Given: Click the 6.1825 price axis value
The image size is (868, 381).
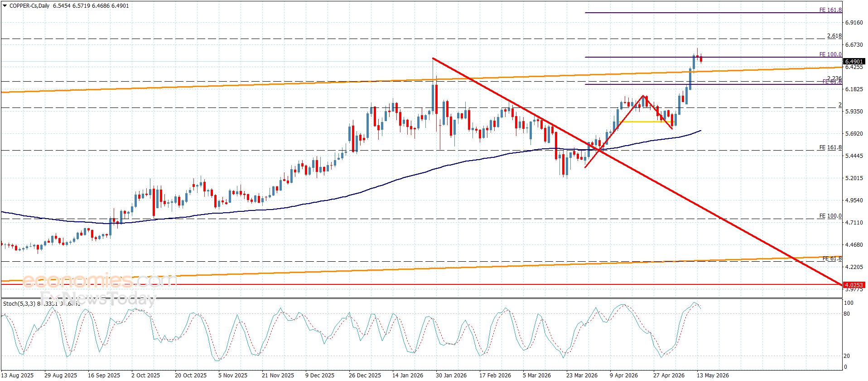Looking at the screenshot, I should [x=854, y=89].
